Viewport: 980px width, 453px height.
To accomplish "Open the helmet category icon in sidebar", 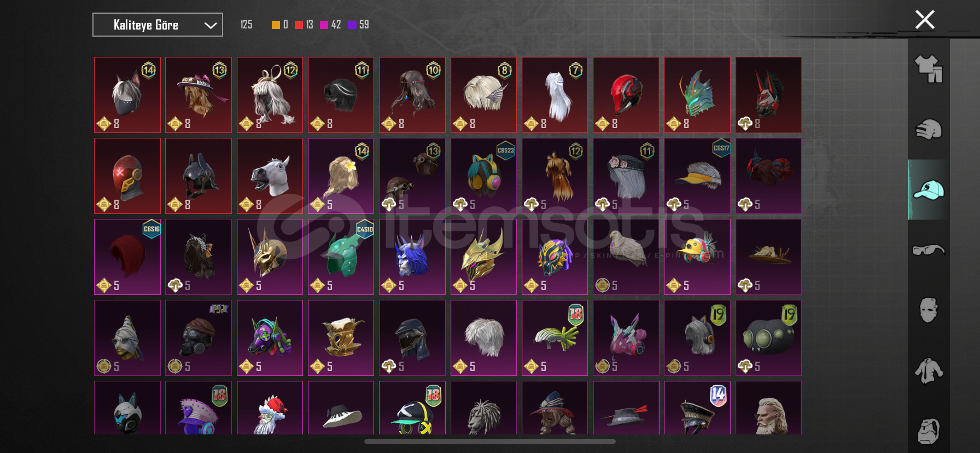I will click(929, 130).
